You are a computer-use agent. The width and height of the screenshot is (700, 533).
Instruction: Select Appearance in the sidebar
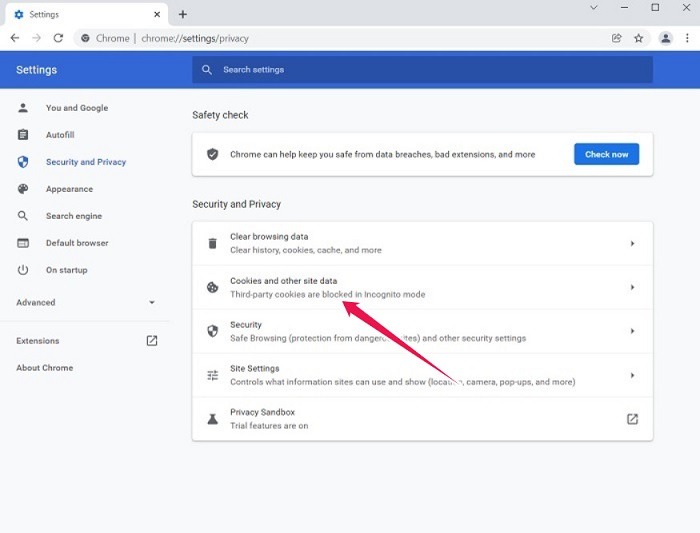click(69, 189)
